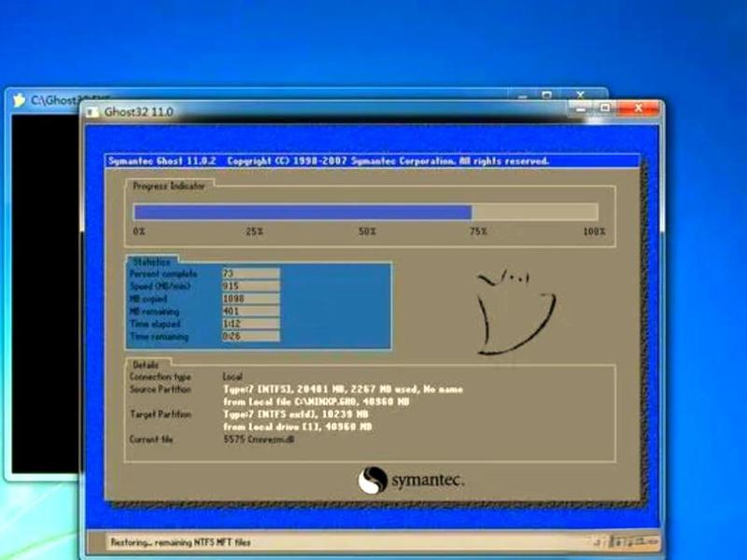
Task: Click the Speed (MB/min) label
Action: coord(160,286)
